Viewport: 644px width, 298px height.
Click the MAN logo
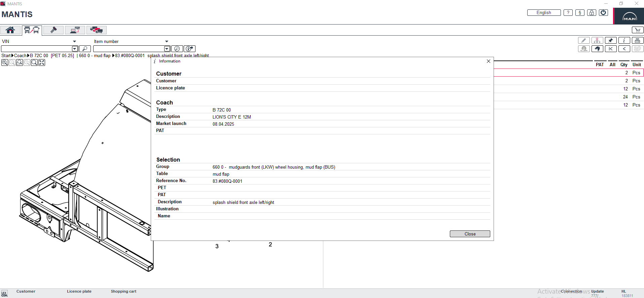click(x=629, y=16)
